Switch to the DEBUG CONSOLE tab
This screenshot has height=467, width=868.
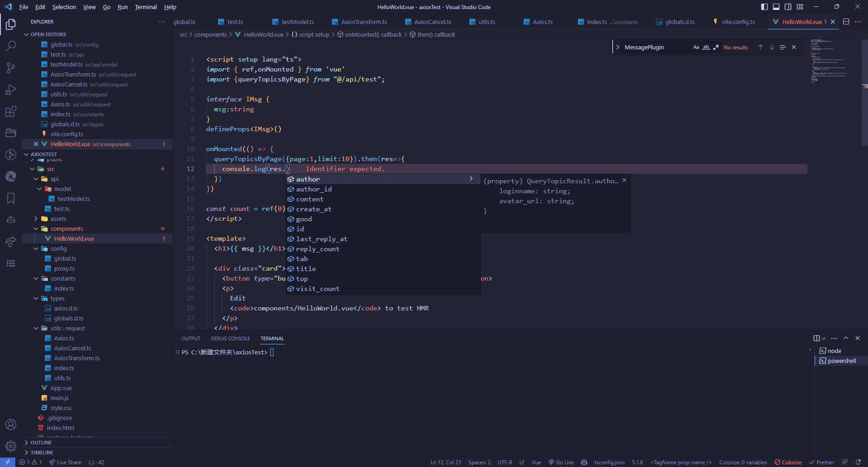[230, 338]
